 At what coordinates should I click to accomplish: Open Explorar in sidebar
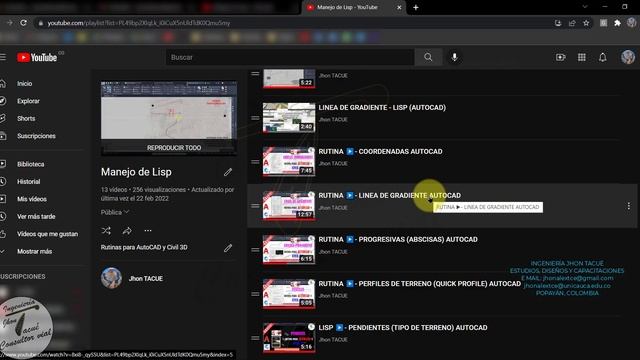(28, 101)
